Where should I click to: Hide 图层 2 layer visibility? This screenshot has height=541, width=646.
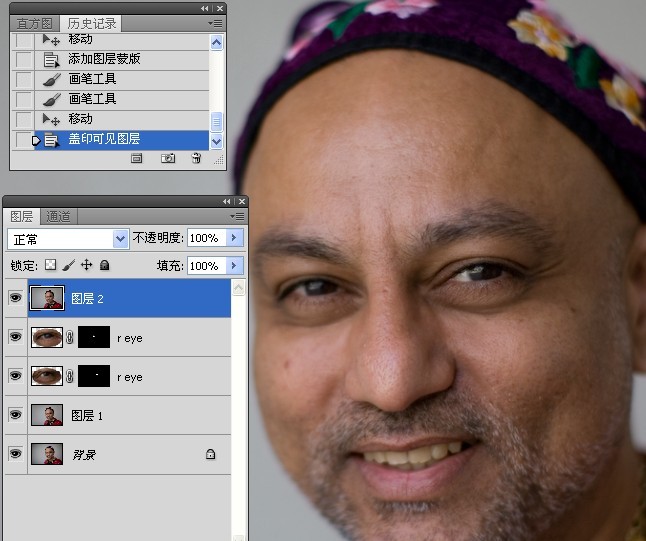coord(16,297)
